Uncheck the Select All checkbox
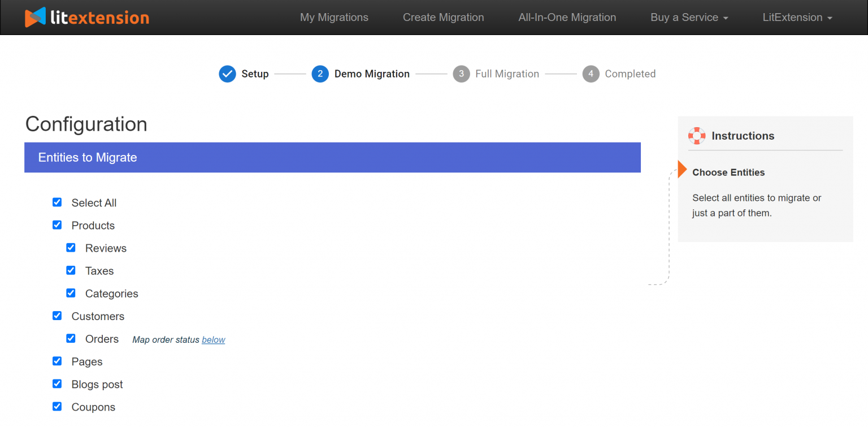Screen dimensions: 868x427 pos(57,202)
